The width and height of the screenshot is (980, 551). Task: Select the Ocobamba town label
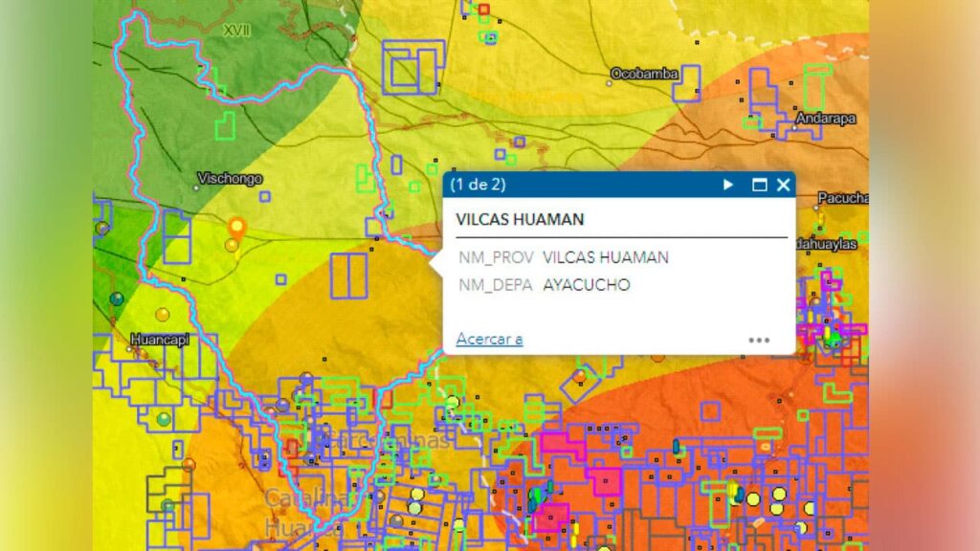click(644, 74)
